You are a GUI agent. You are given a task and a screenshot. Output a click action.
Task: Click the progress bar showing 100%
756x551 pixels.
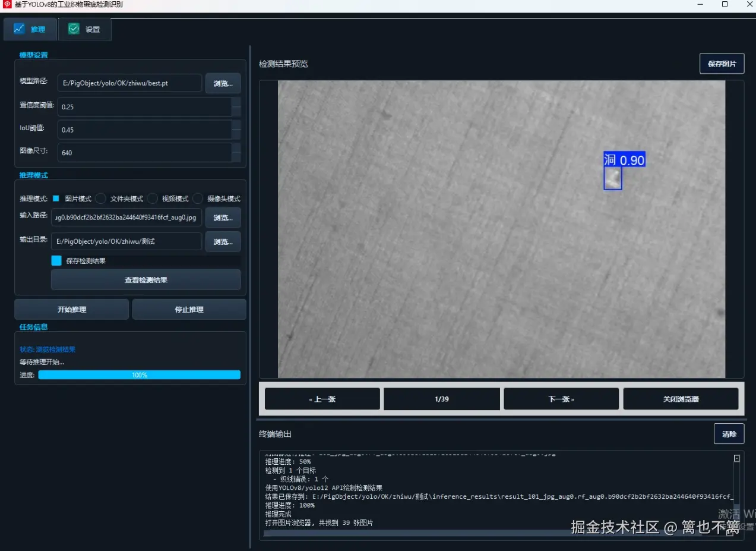tap(139, 374)
